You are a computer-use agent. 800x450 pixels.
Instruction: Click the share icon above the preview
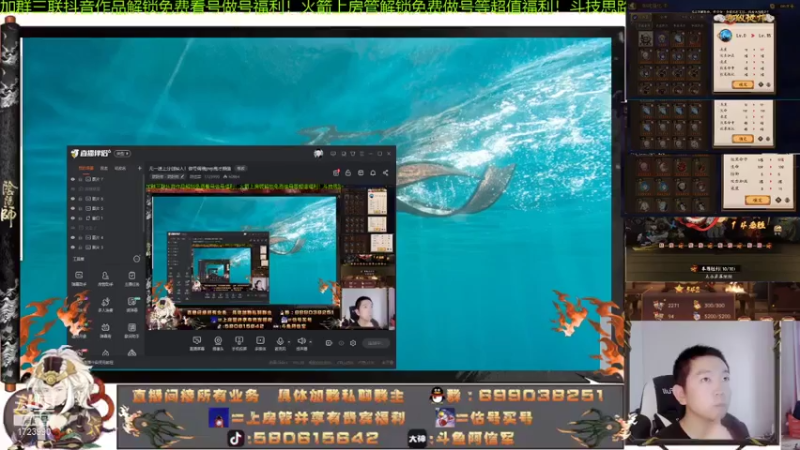pyautogui.click(x=386, y=172)
